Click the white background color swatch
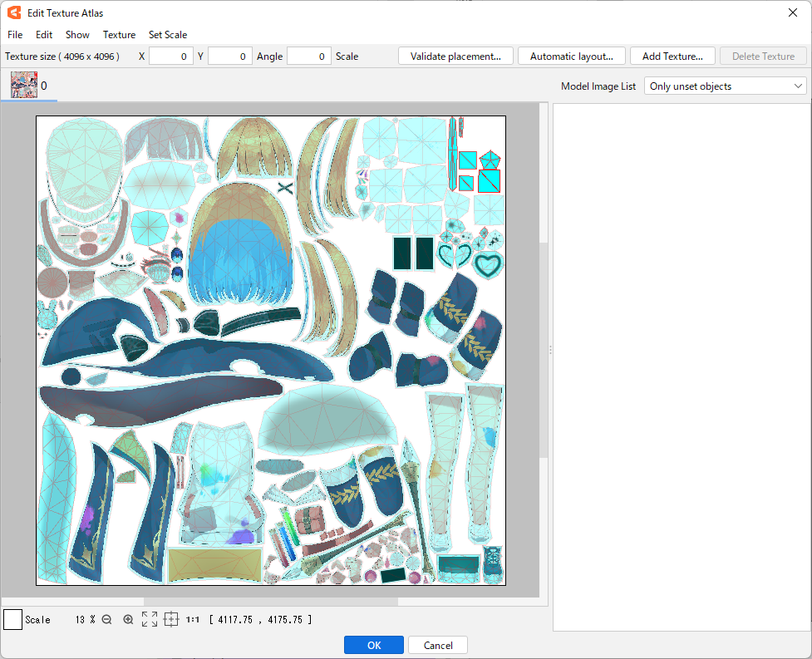Image resolution: width=812 pixels, height=659 pixels. click(x=13, y=620)
